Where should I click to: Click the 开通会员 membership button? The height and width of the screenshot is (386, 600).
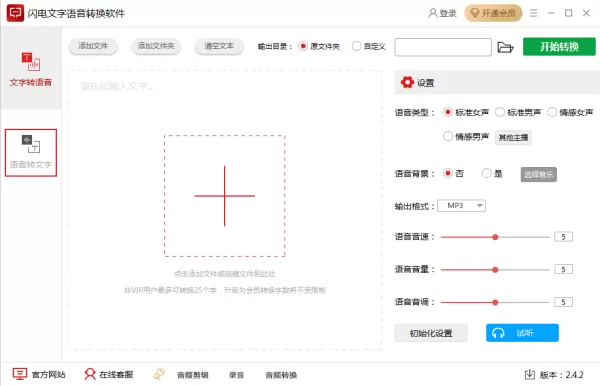pyautogui.click(x=493, y=13)
